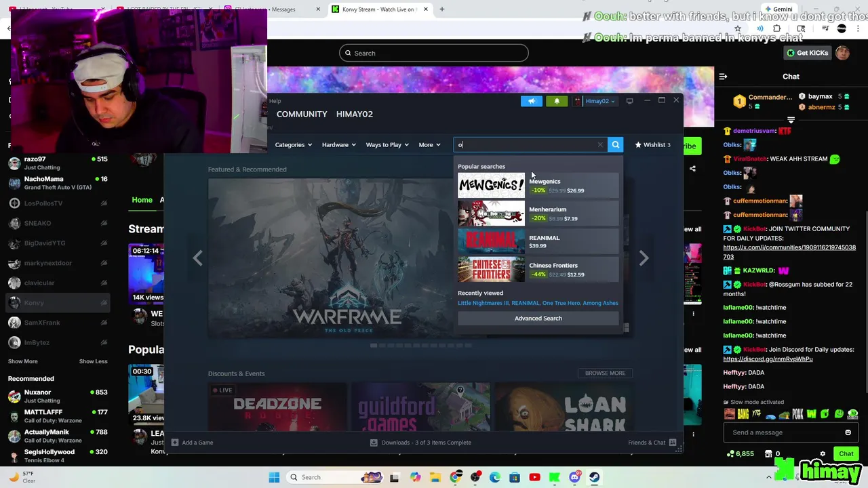Open Steam Downloads status
This screenshot has width=868, height=488.
(420, 443)
